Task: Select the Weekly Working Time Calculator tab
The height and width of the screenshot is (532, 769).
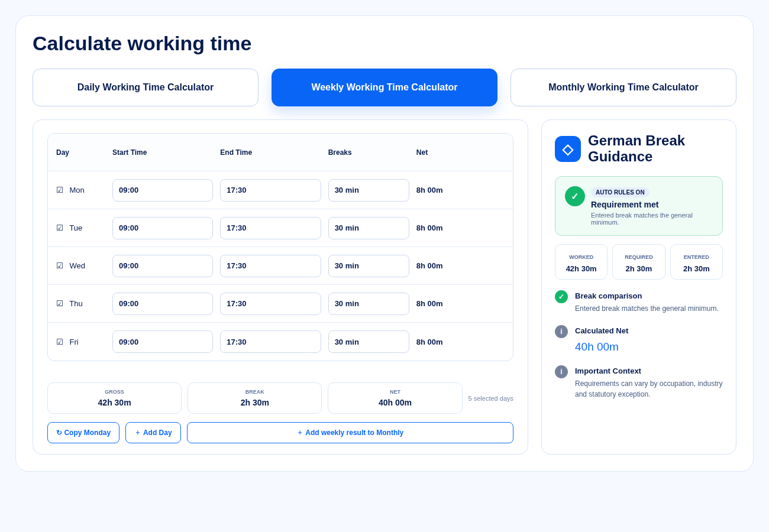Action: pos(384,87)
